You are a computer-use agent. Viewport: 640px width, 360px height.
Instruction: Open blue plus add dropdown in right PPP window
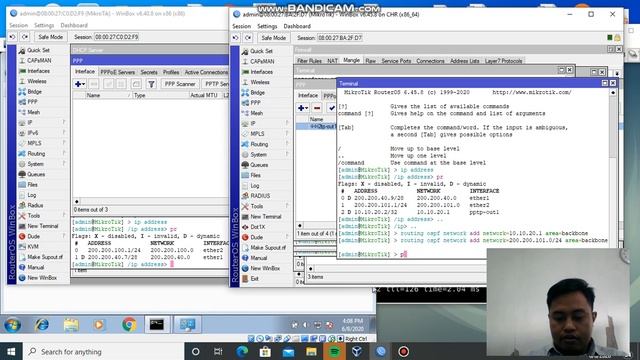(302, 108)
